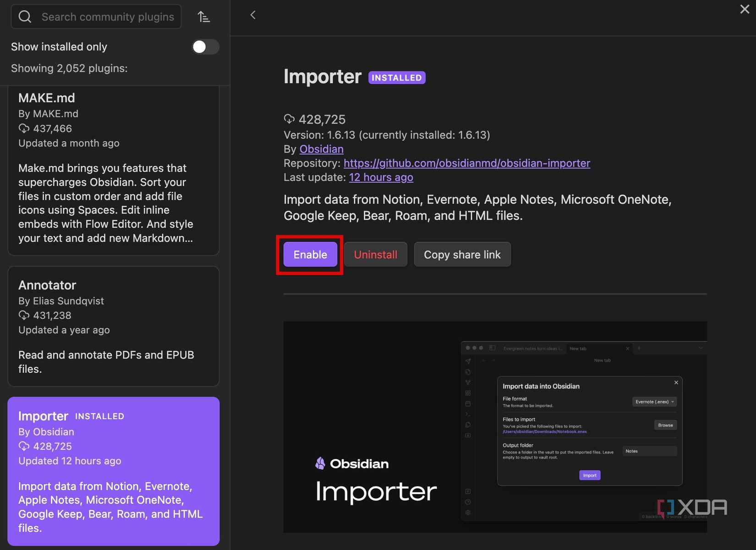Open the obsidian-importer GitHub repository link

[x=467, y=163]
